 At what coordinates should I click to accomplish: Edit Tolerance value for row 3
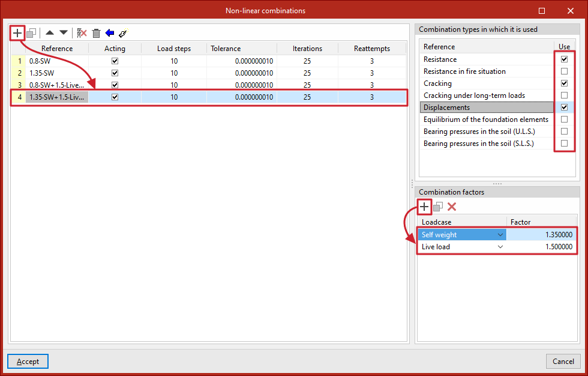tap(242, 85)
